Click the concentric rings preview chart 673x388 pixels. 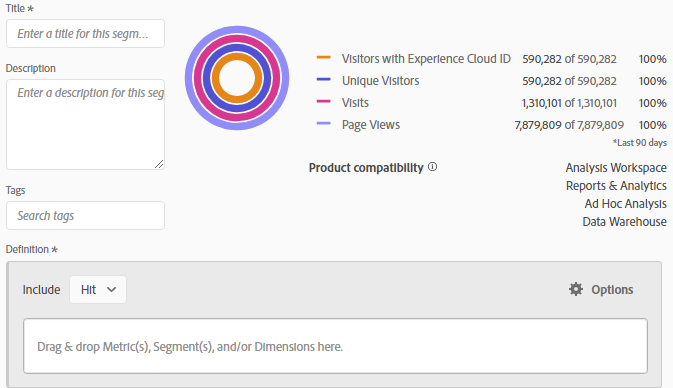[237, 78]
